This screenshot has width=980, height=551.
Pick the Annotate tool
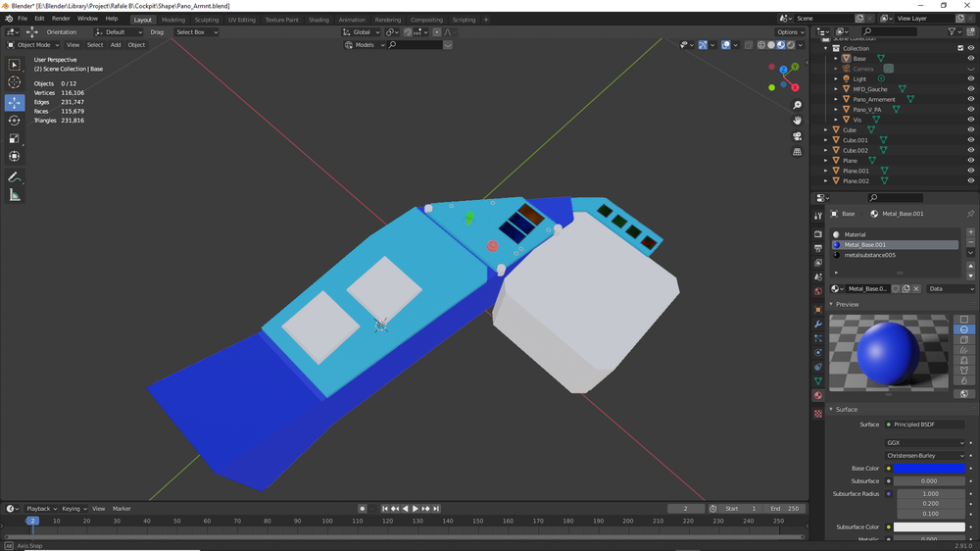pos(14,177)
